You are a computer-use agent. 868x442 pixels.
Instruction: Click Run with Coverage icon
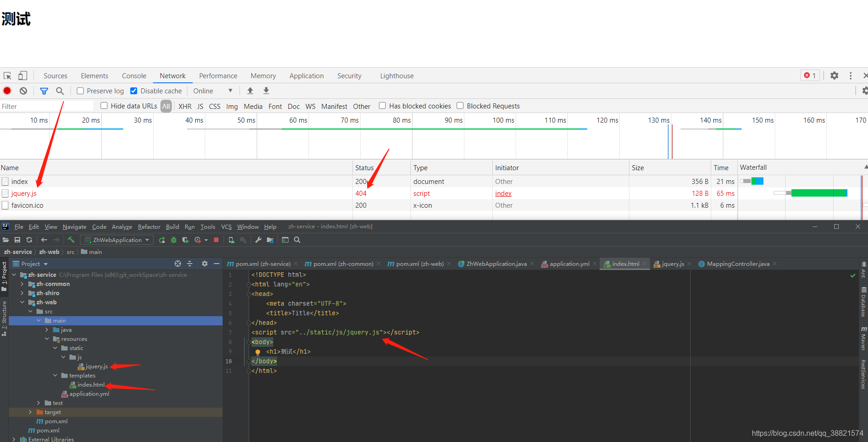click(185, 240)
